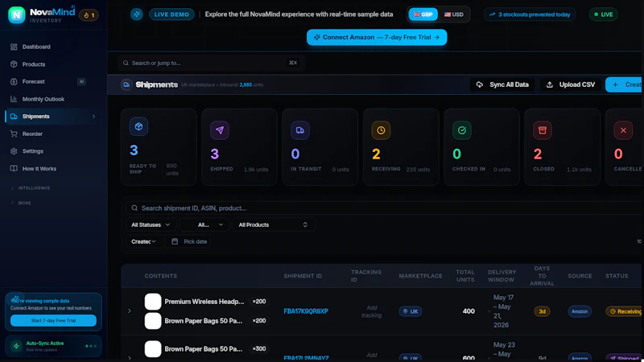Click the Brown Paper Bags x300 thumbnail
The width and height of the screenshot is (644, 362).
(x=153, y=349)
